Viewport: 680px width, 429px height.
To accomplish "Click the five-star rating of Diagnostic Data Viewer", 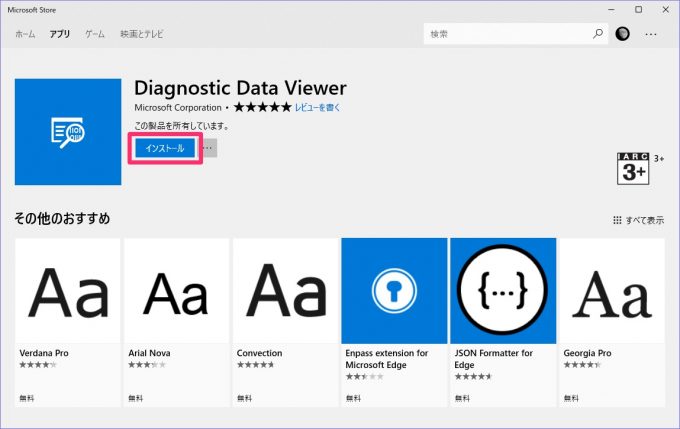I will pyautogui.click(x=262, y=107).
